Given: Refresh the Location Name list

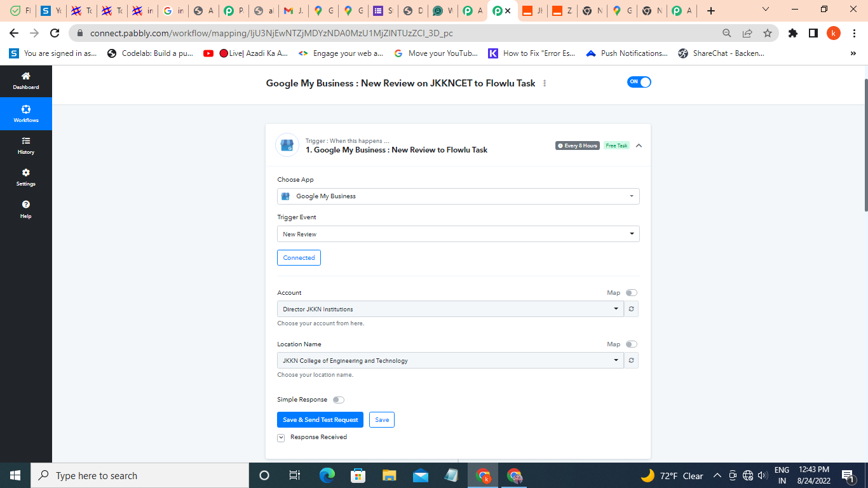Looking at the screenshot, I should [x=631, y=360].
